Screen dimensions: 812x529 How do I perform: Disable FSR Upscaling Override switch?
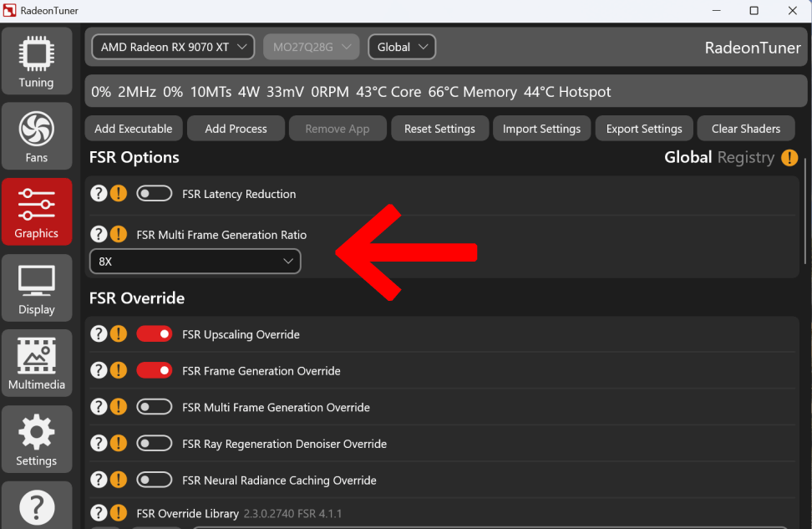(155, 334)
